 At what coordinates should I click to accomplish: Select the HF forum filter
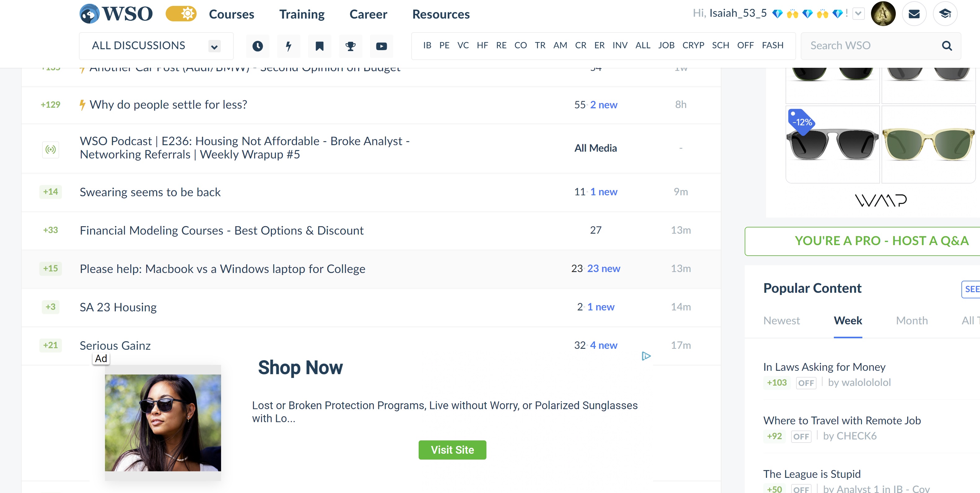[482, 45]
